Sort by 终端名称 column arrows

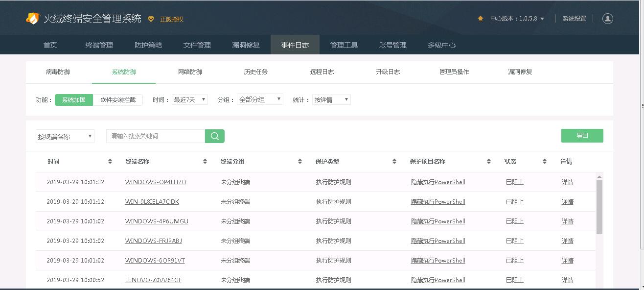(x=205, y=162)
